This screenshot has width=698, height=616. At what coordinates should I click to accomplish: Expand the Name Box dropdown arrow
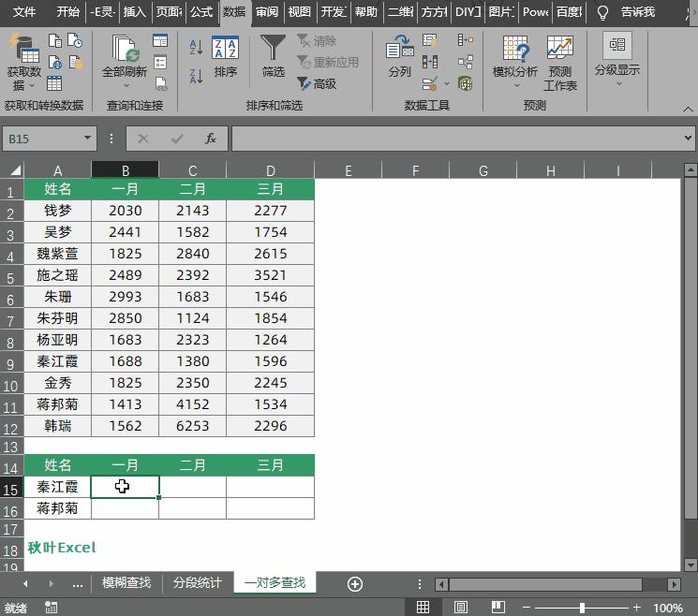pos(88,139)
